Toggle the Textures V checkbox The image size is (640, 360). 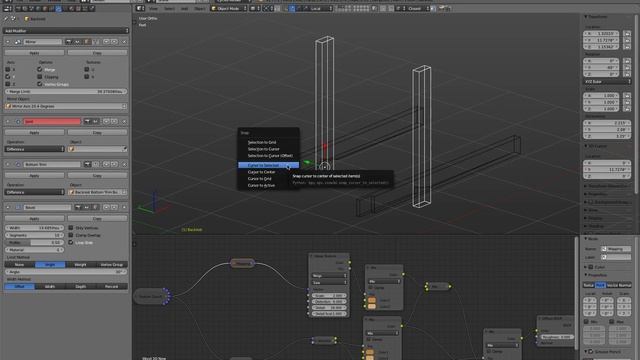[87, 76]
